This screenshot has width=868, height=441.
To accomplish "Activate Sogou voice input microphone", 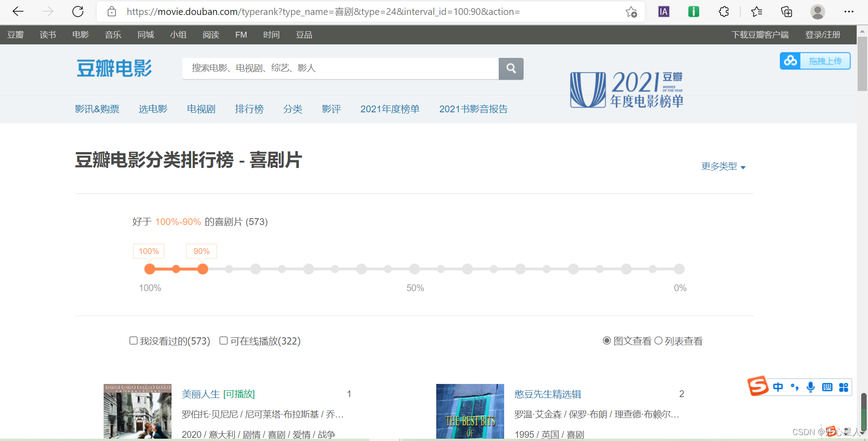I will click(x=811, y=387).
